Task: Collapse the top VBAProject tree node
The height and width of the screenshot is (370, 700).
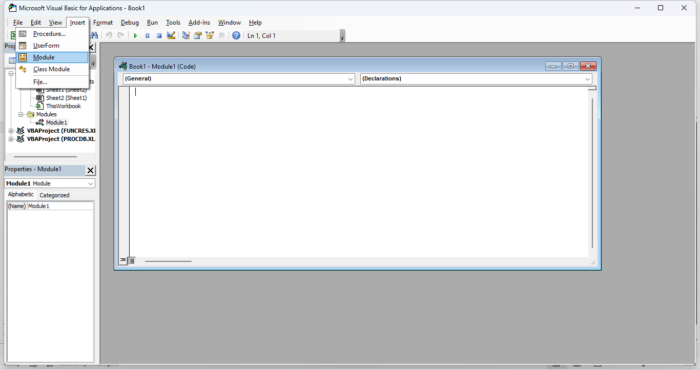Action: click(11, 74)
